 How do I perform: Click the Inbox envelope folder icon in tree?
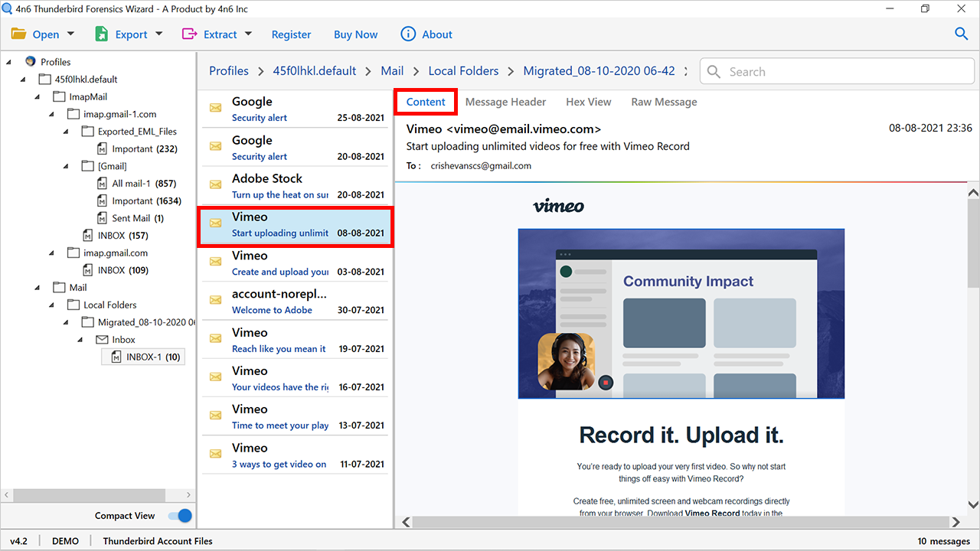(x=102, y=339)
